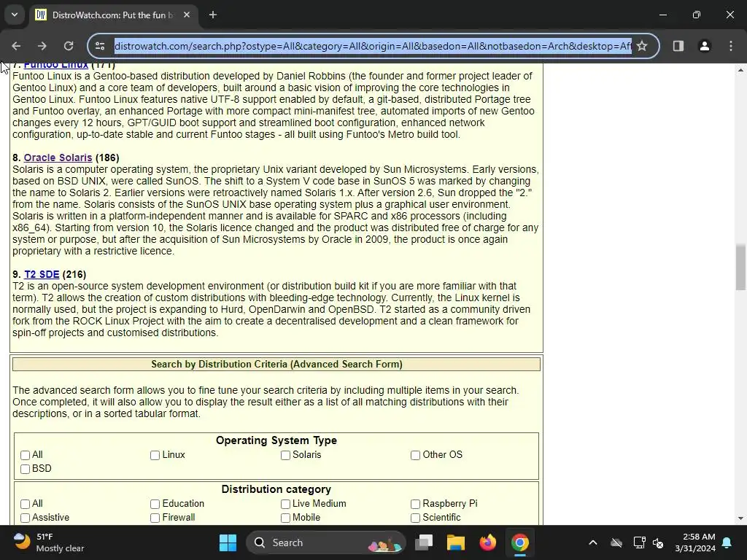Check the Solaris checkbox

285,455
